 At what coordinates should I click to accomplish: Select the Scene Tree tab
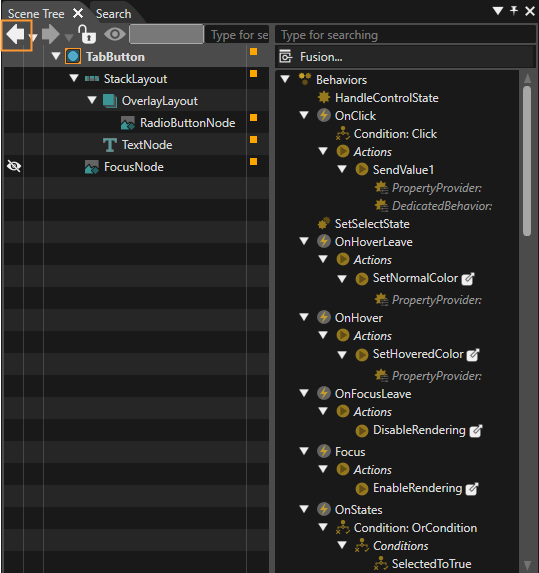[x=36, y=14]
